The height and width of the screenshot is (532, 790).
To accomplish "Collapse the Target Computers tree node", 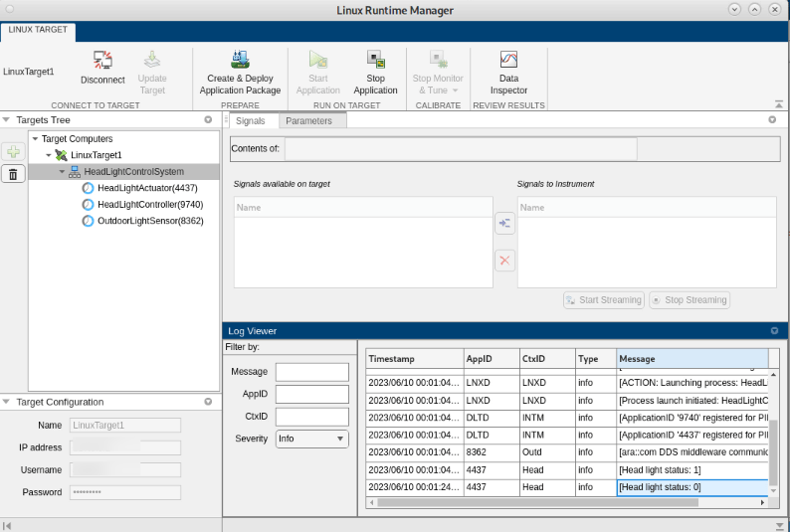I will 35,139.
